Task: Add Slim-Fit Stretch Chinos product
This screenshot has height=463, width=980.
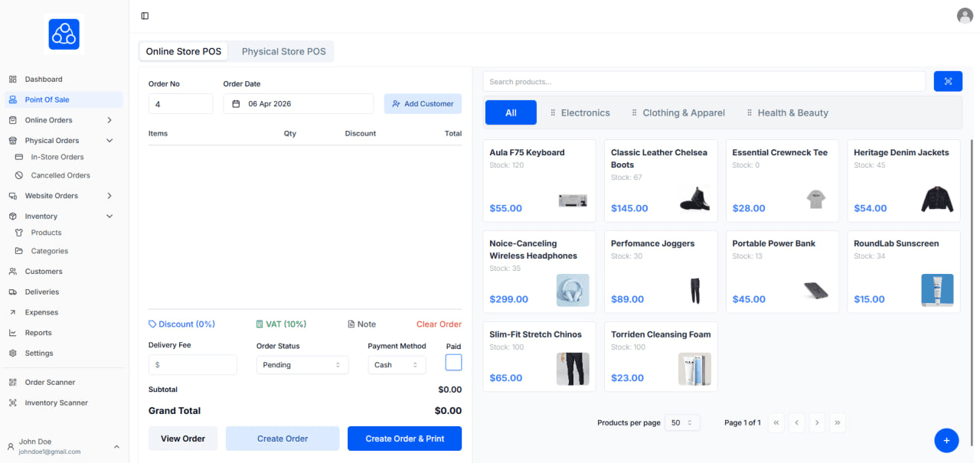Action: [x=539, y=357]
